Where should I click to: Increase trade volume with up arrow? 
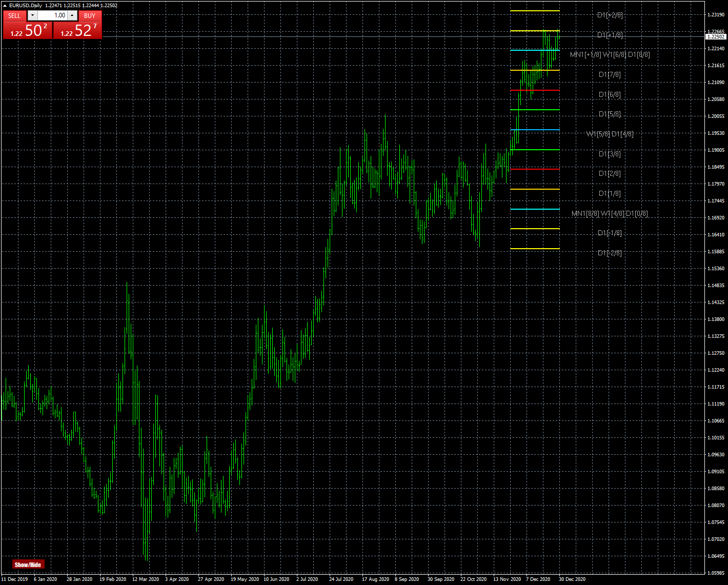point(72,15)
